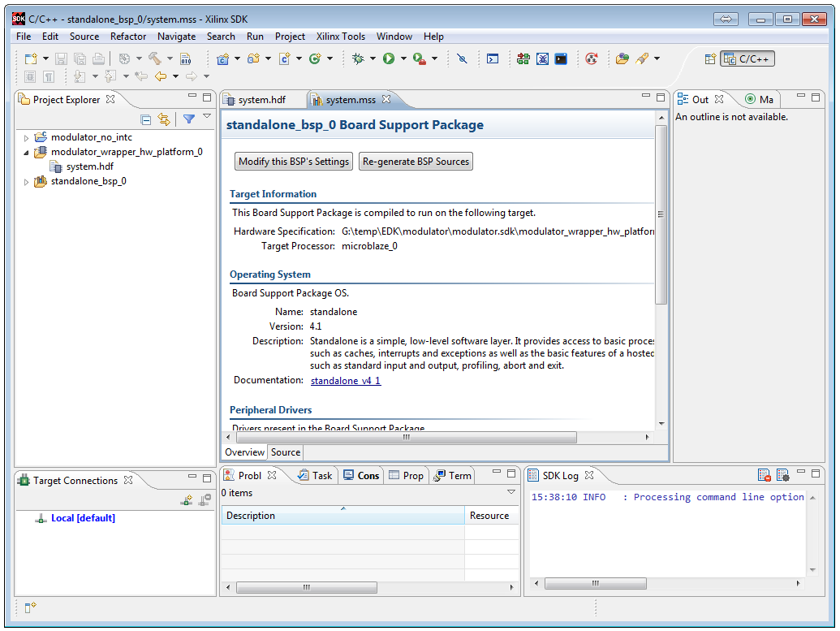
Task: Click the New C source file icon
Action: [285, 59]
